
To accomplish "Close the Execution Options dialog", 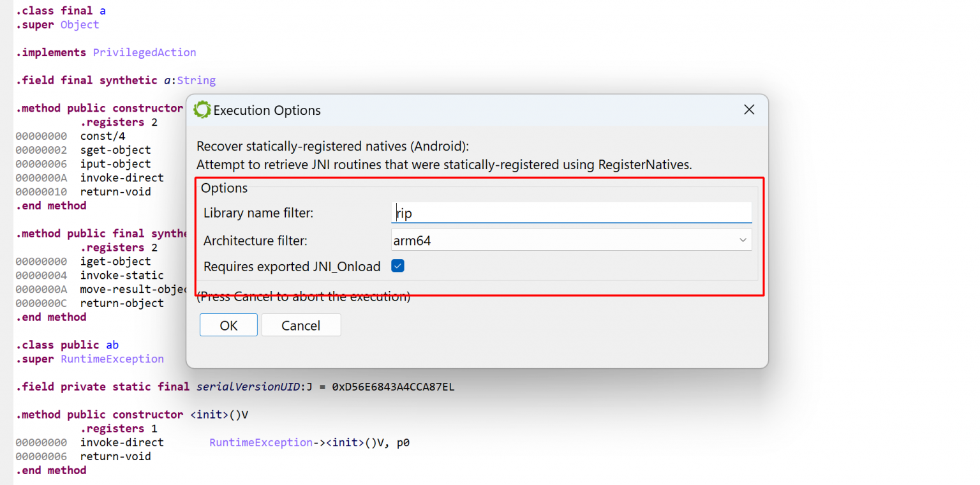I will coord(748,109).
